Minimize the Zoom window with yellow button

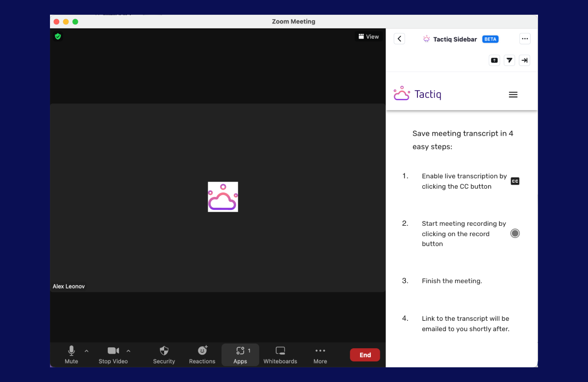[x=66, y=22]
